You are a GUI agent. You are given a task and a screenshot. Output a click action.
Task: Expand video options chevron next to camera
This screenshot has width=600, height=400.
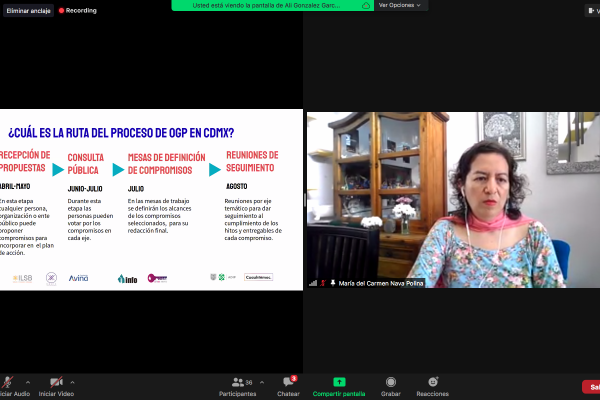coord(72,382)
